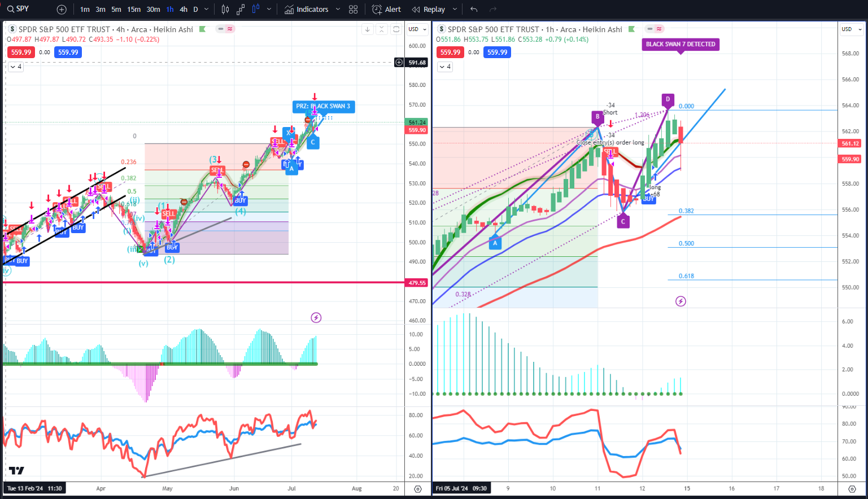Open the SPY symbol search
The image size is (868, 499).
(18, 9)
